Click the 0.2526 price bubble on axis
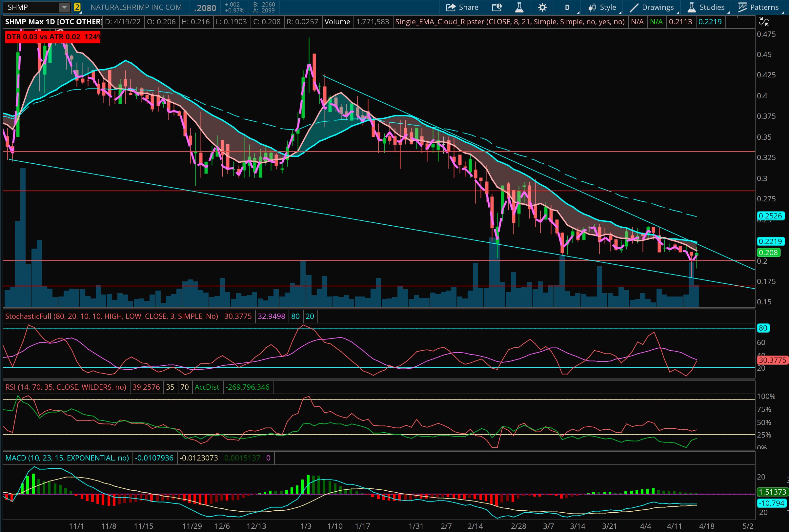Image resolution: width=789 pixels, height=532 pixels. tap(770, 216)
